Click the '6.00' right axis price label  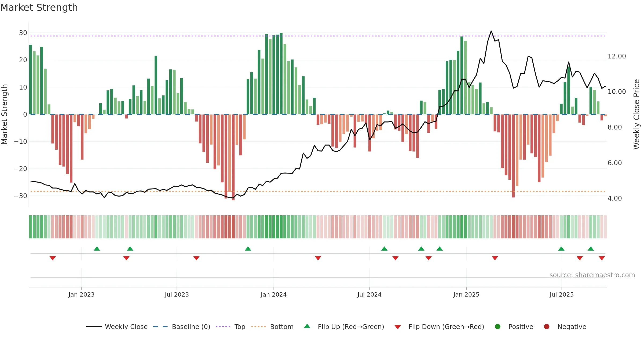coord(615,163)
